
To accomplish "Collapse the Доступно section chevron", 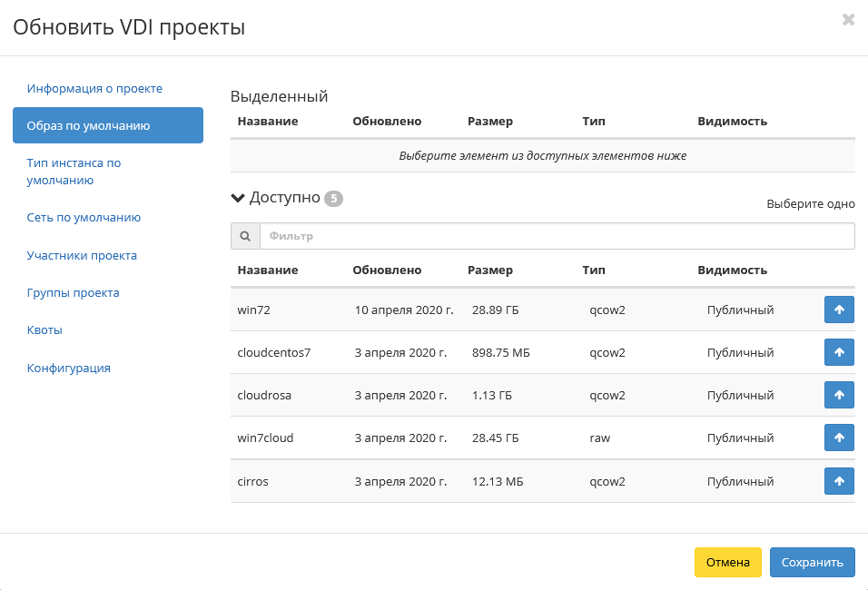I will (x=239, y=198).
